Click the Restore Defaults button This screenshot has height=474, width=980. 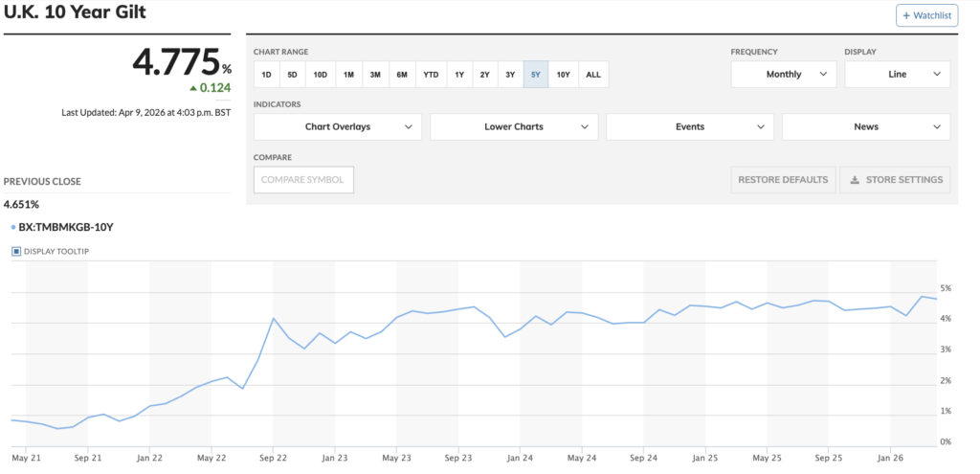tap(783, 180)
